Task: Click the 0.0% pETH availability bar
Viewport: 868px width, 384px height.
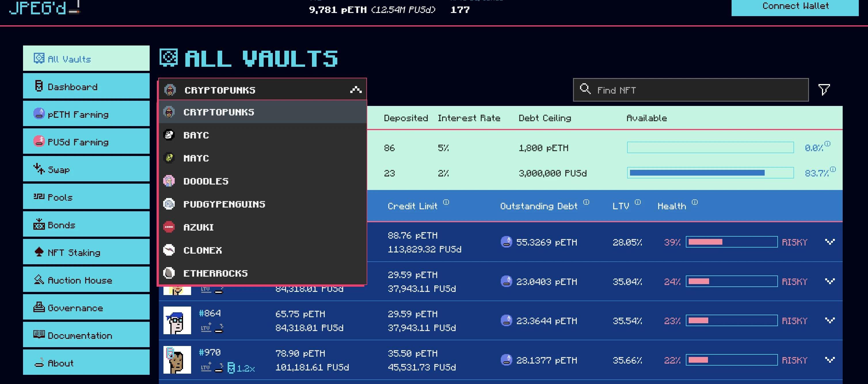Action: (x=710, y=147)
